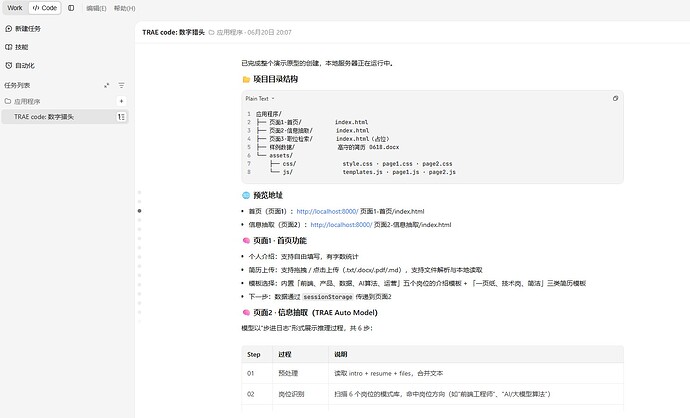Open the 自动化 automation section
690x418 pixels.
pyautogui.click(x=20, y=66)
